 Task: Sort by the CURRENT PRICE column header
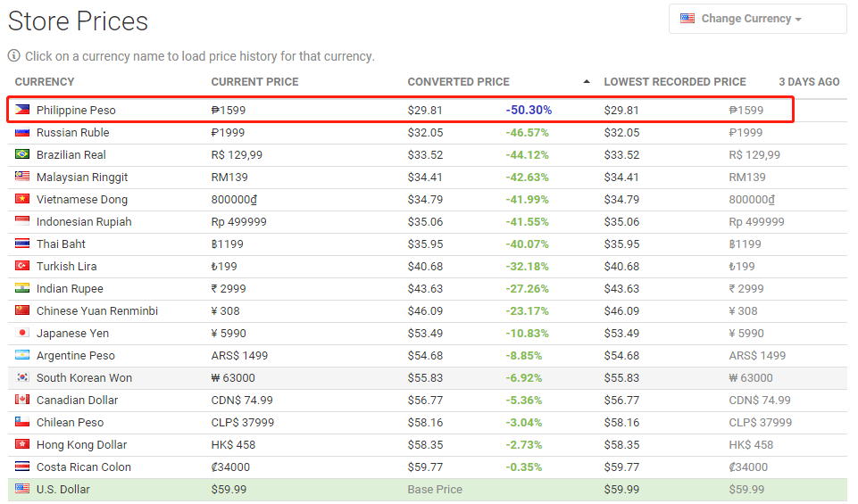255,82
